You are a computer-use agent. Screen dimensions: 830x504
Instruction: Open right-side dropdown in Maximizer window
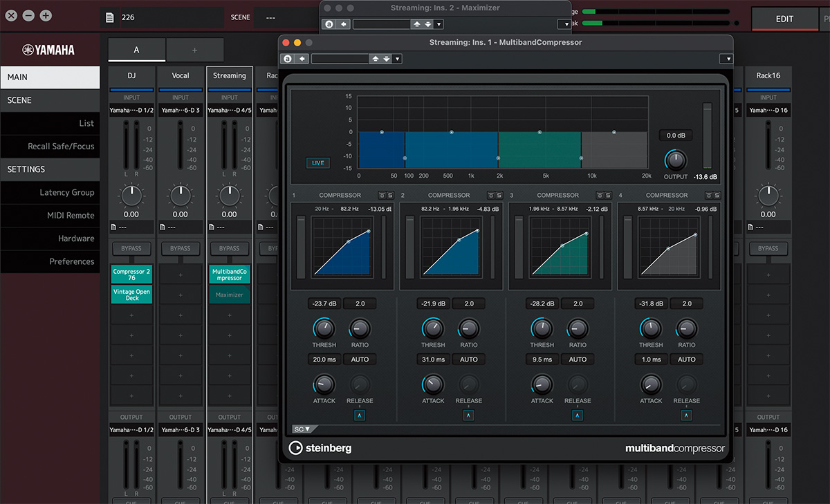[x=564, y=24]
